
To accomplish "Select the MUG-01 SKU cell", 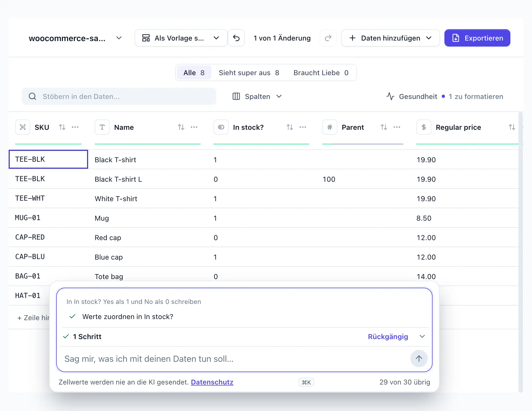I will pyautogui.click(x=49, y=218).
